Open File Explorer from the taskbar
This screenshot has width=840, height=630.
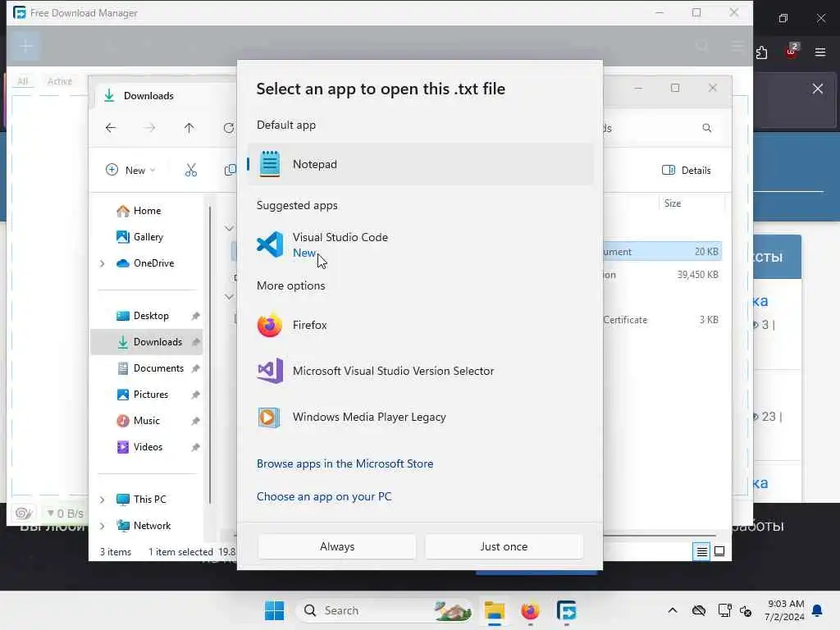coord(495,610)
